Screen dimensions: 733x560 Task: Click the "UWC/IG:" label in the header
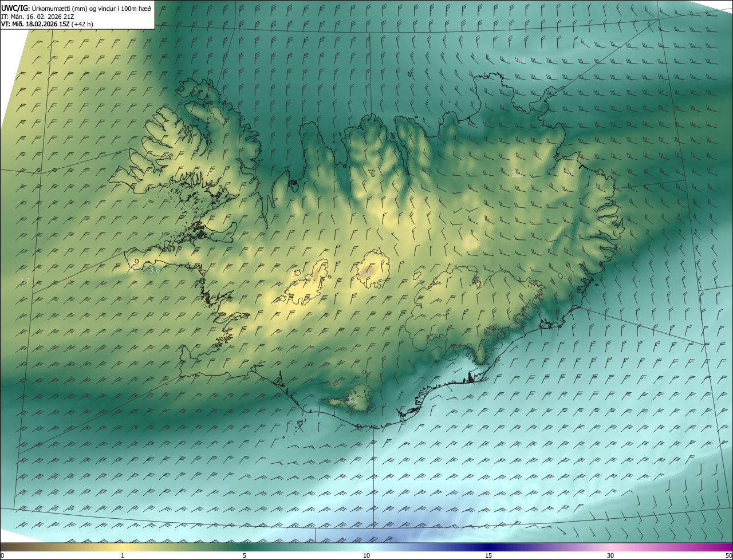[x=16, y=9]
